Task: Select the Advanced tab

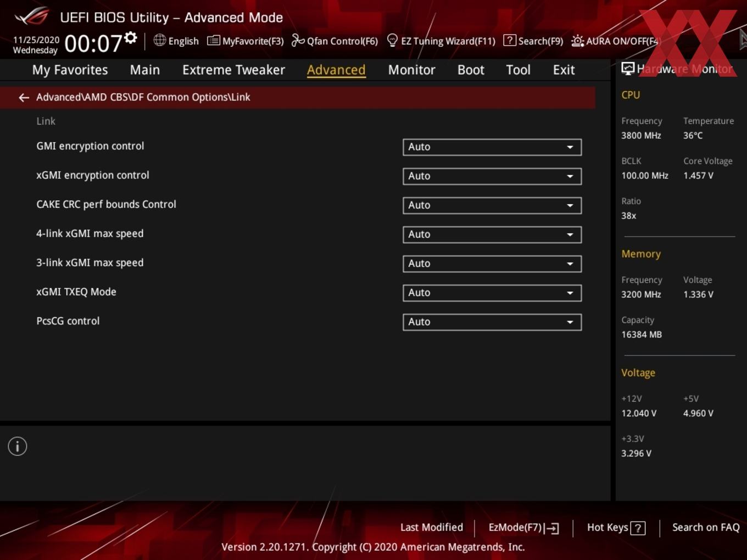Action: pos(336,70)
